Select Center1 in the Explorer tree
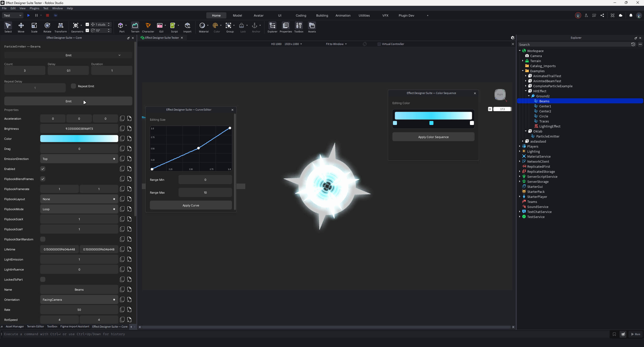Screen dimensions: 644x347 [545, 106]
